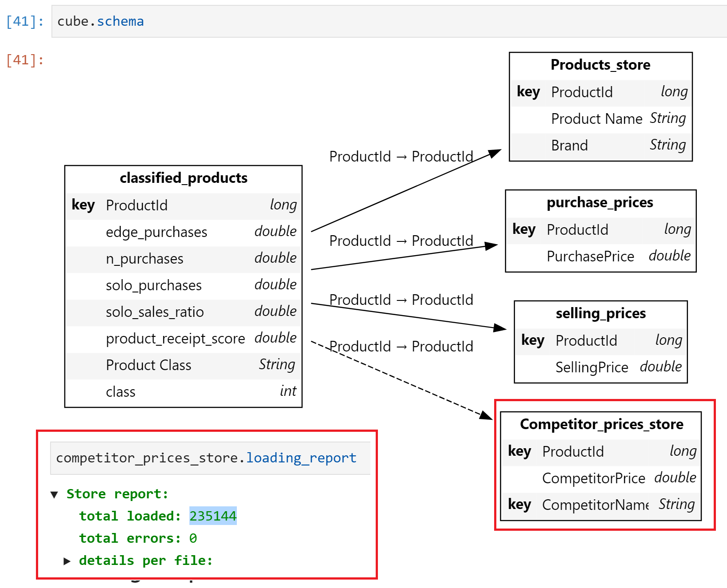Click the input prompt [41]: in blue
Screen dimensions: 727x588
[25, 21]
